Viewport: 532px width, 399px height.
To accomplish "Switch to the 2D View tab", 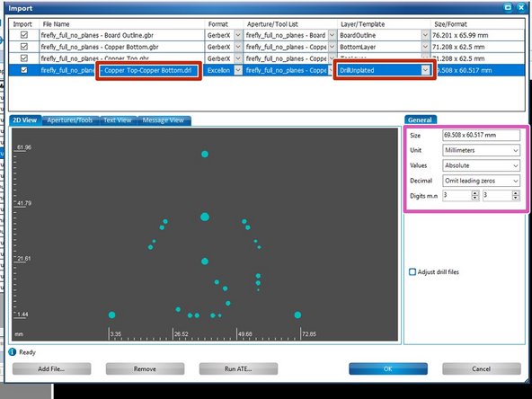I will pos(25,120).
